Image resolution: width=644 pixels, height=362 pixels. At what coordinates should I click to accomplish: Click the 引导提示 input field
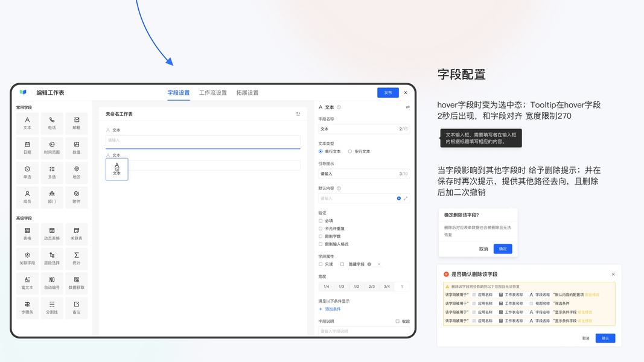pos(364,174)
